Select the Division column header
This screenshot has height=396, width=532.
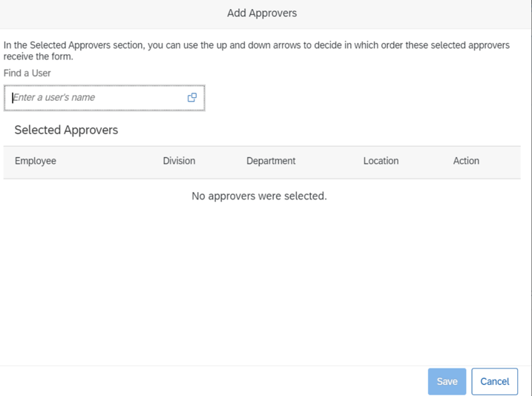click(x=179, y=161)
